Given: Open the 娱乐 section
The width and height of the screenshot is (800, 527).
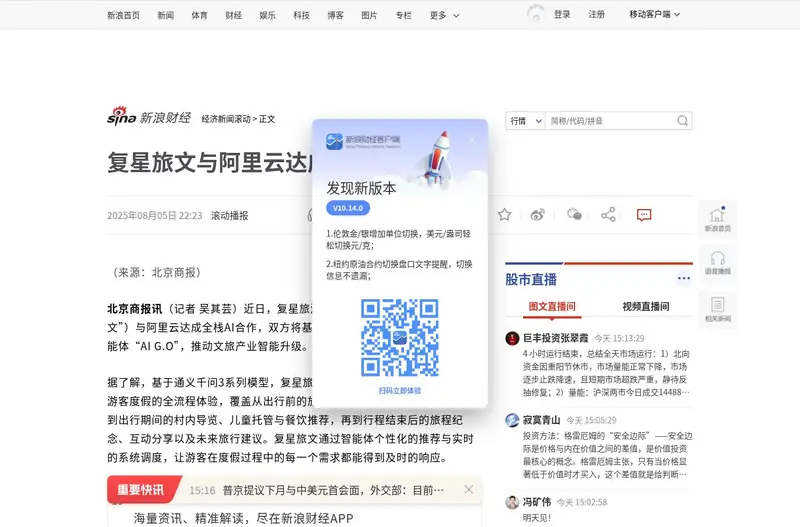Looking at the screenshot, I should [267, 15].
